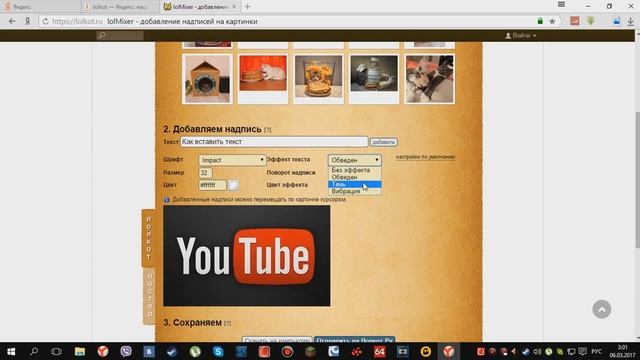640x360 pixels.
Task: Click the Текст input field
Action: tap(274, 142)
